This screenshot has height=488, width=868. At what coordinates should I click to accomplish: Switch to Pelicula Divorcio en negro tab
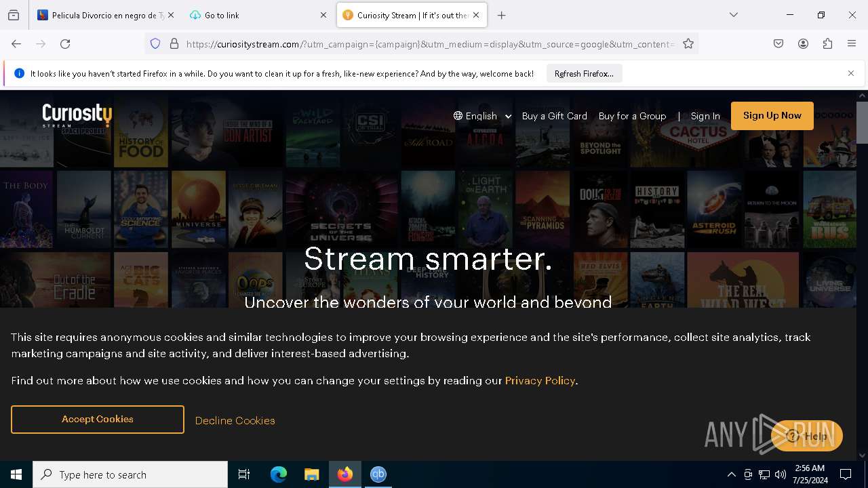pyautogui.click(x=106, y=15)
